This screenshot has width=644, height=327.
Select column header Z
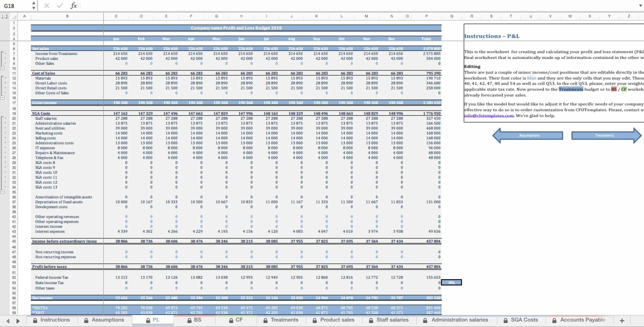pyautogui.click(x=629, y=16)
